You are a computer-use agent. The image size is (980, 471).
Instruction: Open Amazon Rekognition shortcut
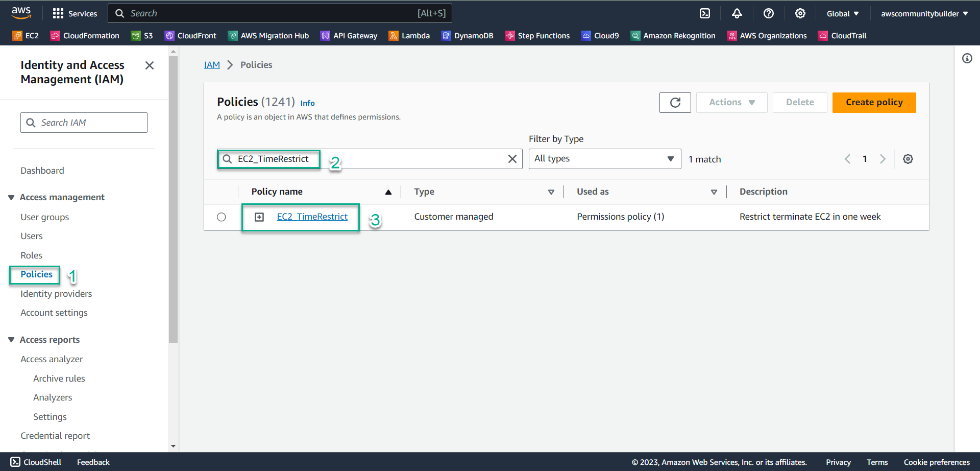tap(673, 36)
